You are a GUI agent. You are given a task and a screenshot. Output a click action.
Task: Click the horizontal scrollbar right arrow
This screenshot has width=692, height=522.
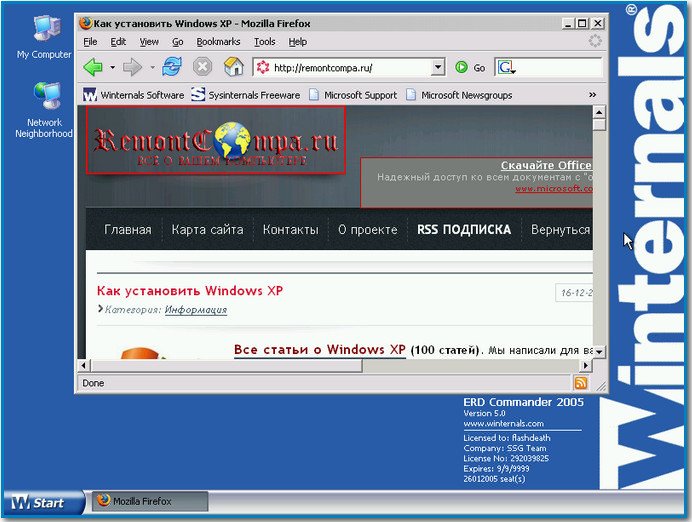586,365
